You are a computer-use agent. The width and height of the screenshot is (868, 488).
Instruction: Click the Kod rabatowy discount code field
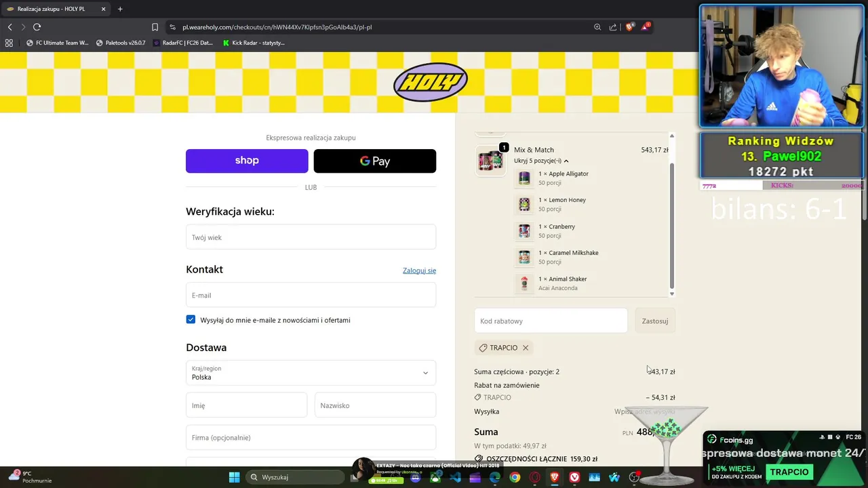tap(551, 321)
